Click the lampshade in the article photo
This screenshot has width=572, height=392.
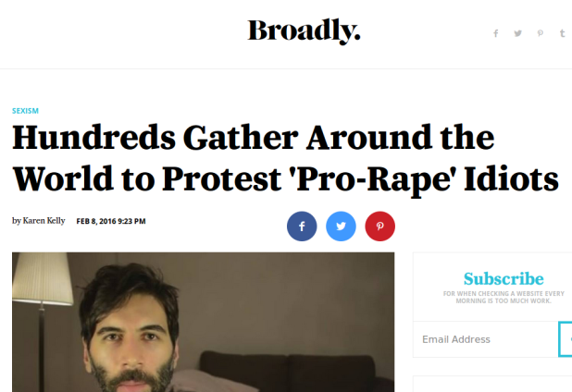[x=42, y=277]
